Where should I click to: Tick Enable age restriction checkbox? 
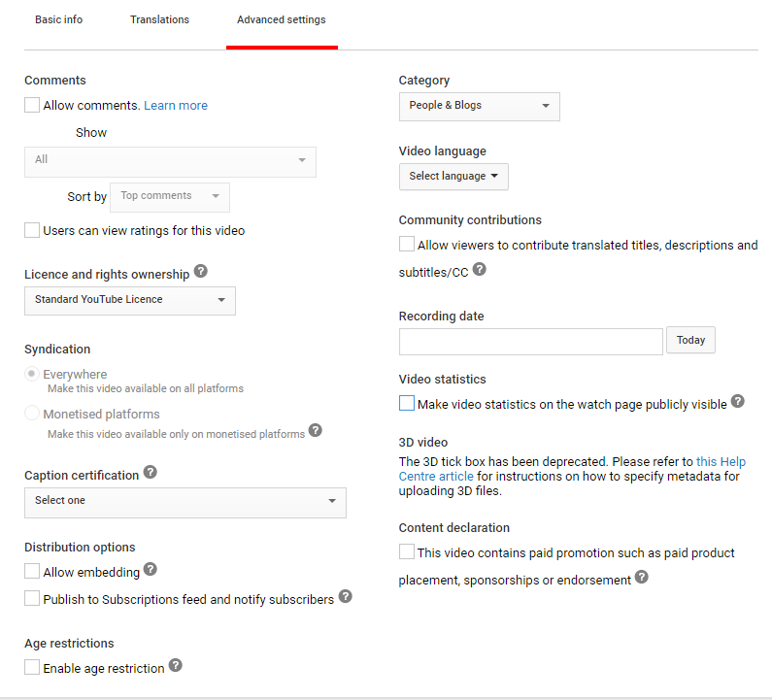pos(32,667)
